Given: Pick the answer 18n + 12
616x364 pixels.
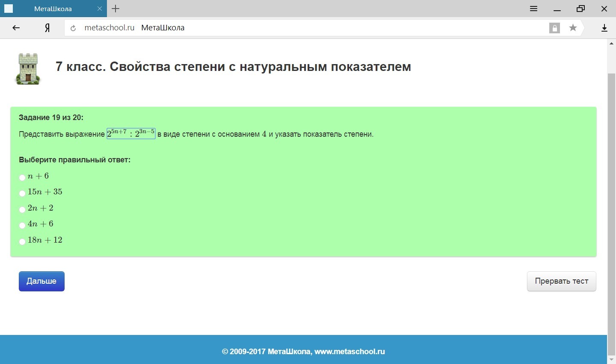Looking at the screenshot, I should click(22, 241).
